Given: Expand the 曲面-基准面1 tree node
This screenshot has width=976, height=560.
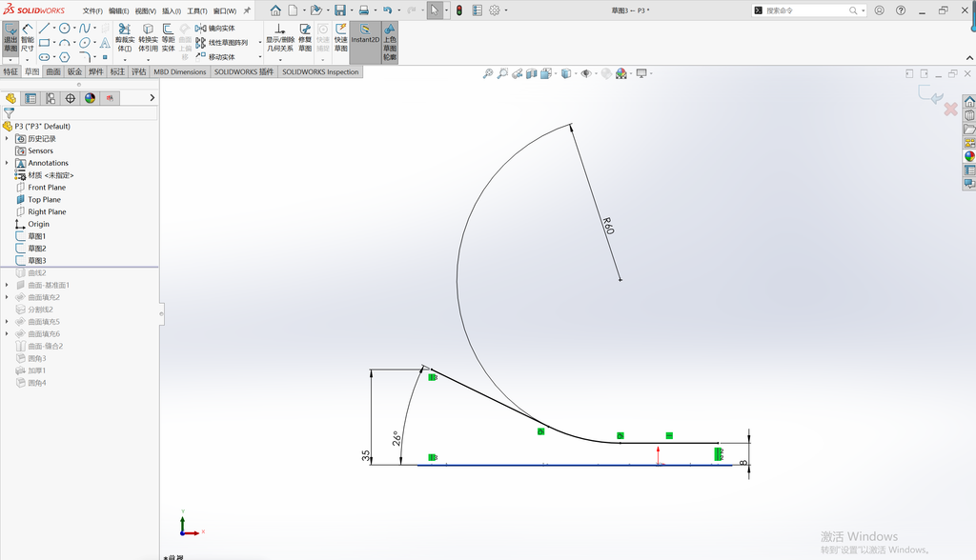Looking at the screenshot, I should pos(7,285).
